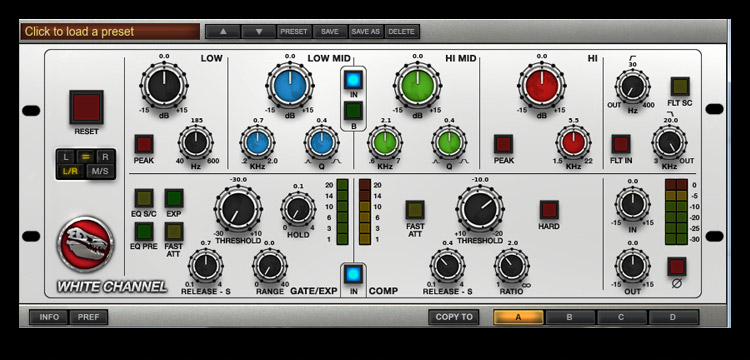Select the A setup slot

tap(518, 317)
